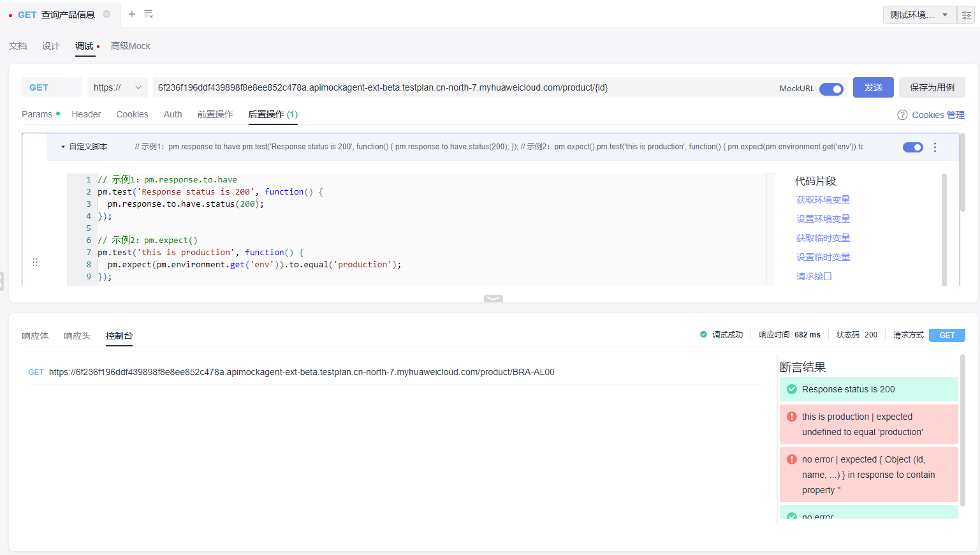This screenshot has width=980, height=555.
Task: Click the assertion results scrollbar
Action: click(x=962, y=434)
